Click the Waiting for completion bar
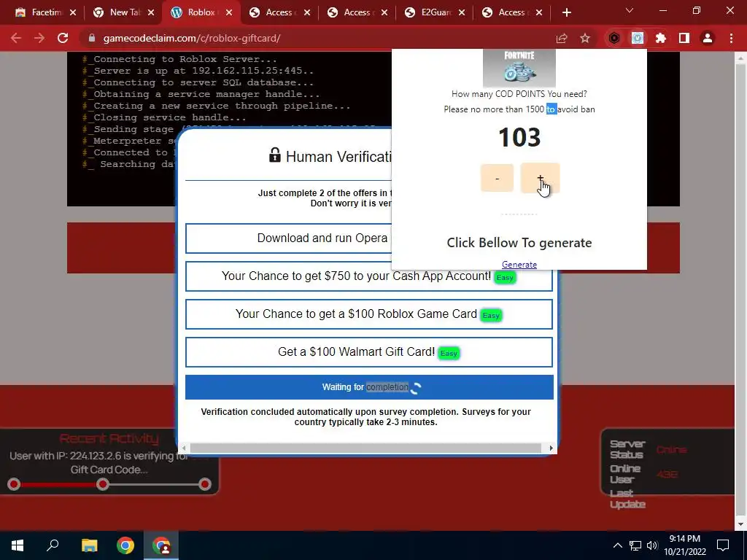Screen dimensions: 747x560 click(x=369, y=387)
